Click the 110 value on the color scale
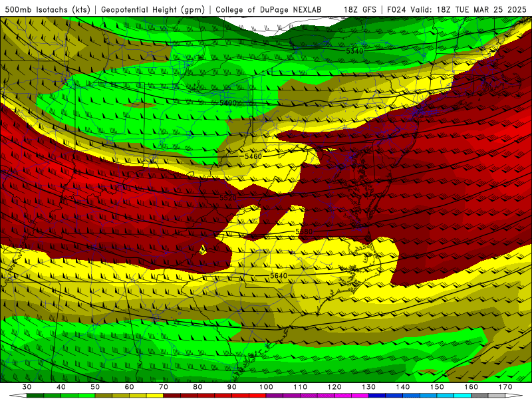This screenshot has width=532, height=399. click(x=301, y=387)
